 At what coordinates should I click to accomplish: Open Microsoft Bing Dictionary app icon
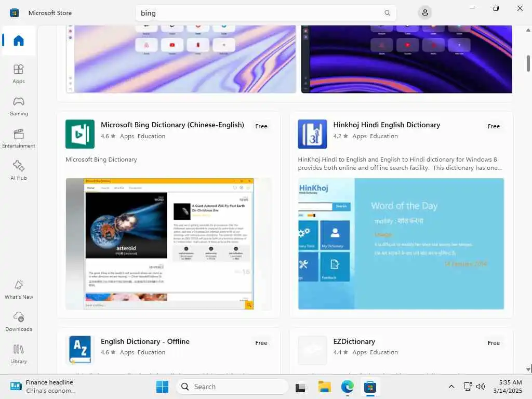(x=80, y=134)
